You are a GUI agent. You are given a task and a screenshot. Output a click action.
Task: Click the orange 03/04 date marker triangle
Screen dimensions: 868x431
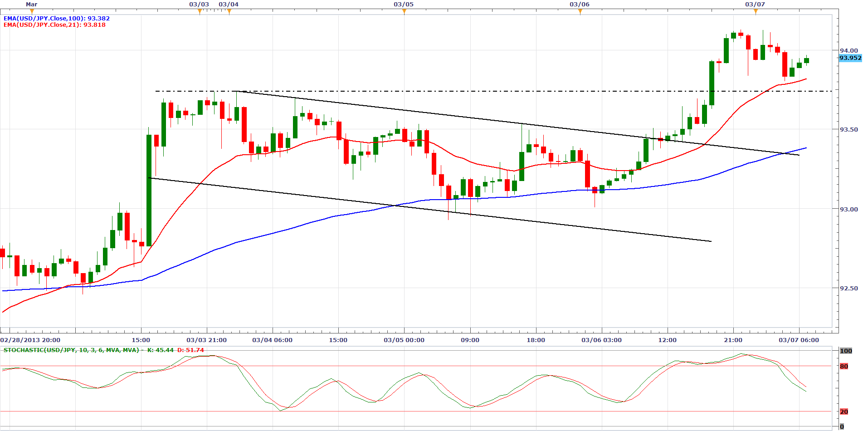[x=229, y=12]
